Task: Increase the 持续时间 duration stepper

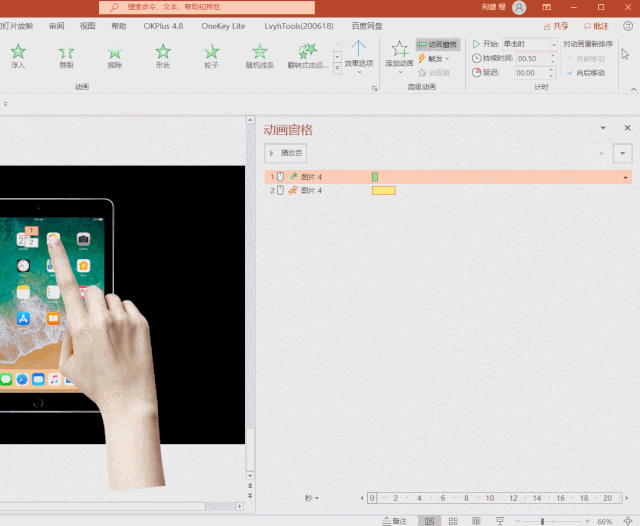Action: click(x=553, y=56)
